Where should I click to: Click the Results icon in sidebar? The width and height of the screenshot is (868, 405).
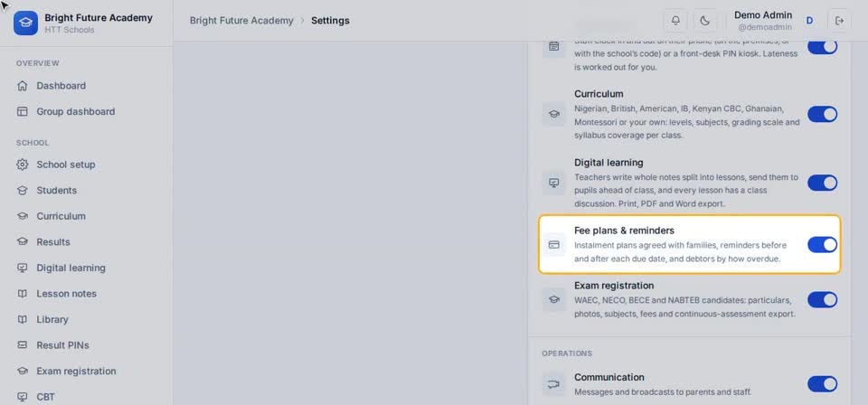[22, 241]
